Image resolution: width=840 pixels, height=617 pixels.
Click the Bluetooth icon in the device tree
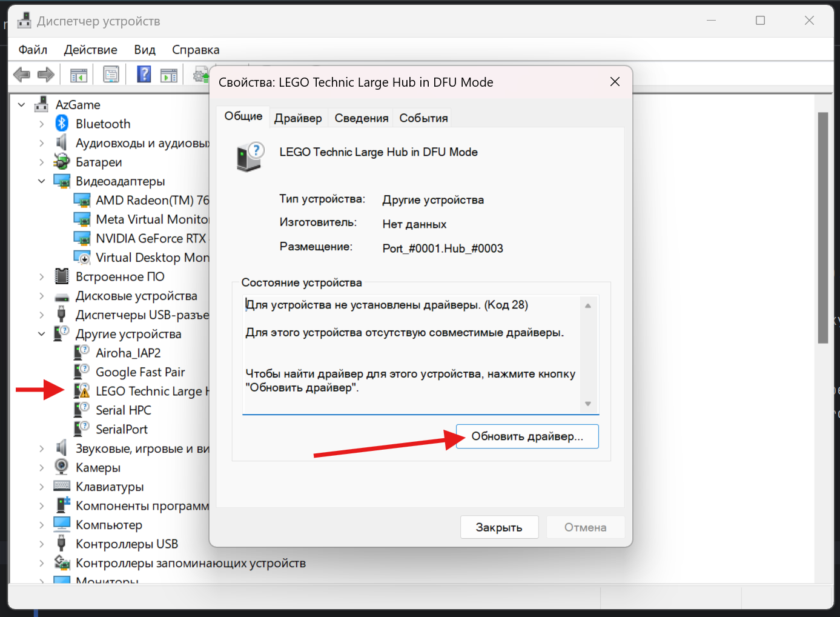point(62,124)
